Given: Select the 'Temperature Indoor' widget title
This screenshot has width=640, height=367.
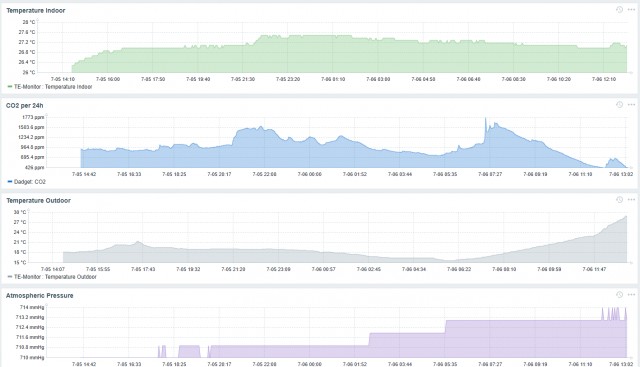Looking at the screenshot, I should tap(36, 11).
